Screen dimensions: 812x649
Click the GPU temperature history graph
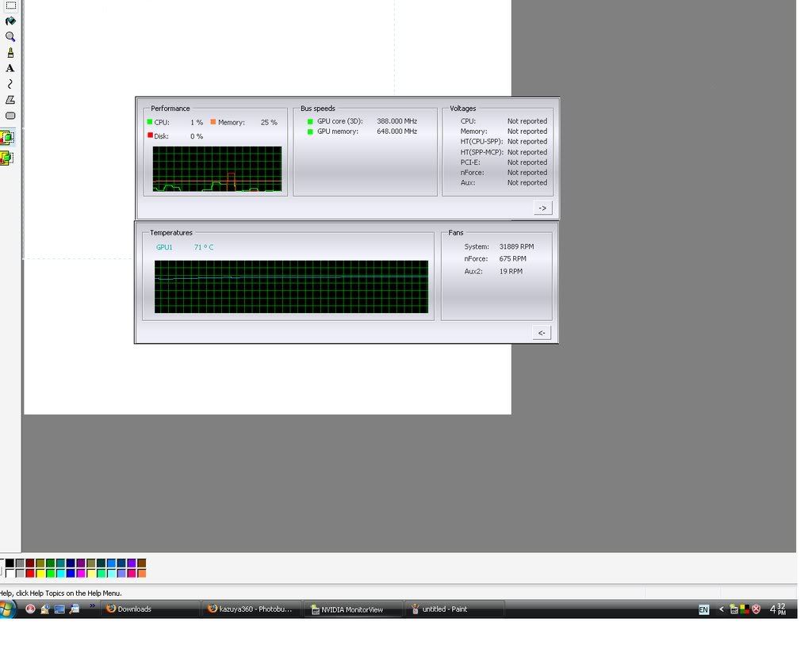(x=291, y=287)
